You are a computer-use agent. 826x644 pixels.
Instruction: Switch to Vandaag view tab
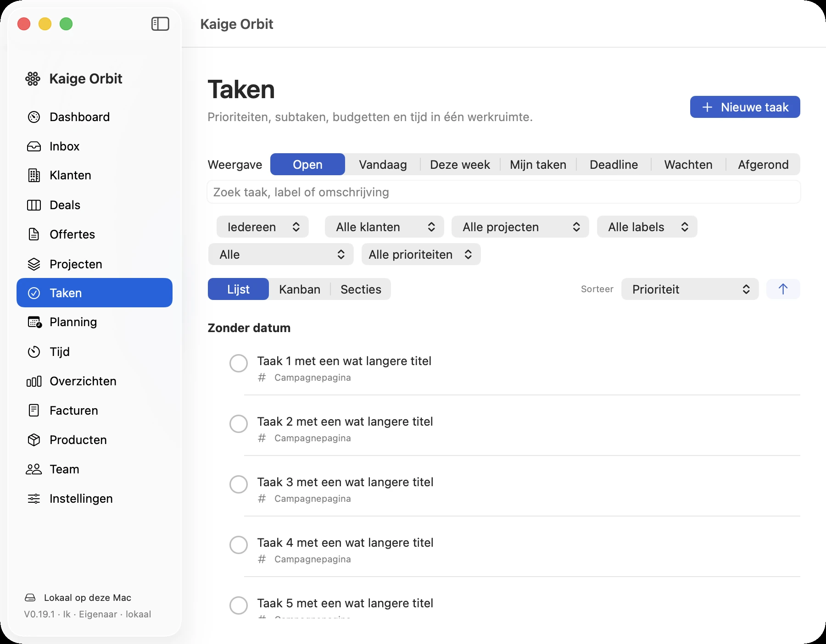click(383, 165)
